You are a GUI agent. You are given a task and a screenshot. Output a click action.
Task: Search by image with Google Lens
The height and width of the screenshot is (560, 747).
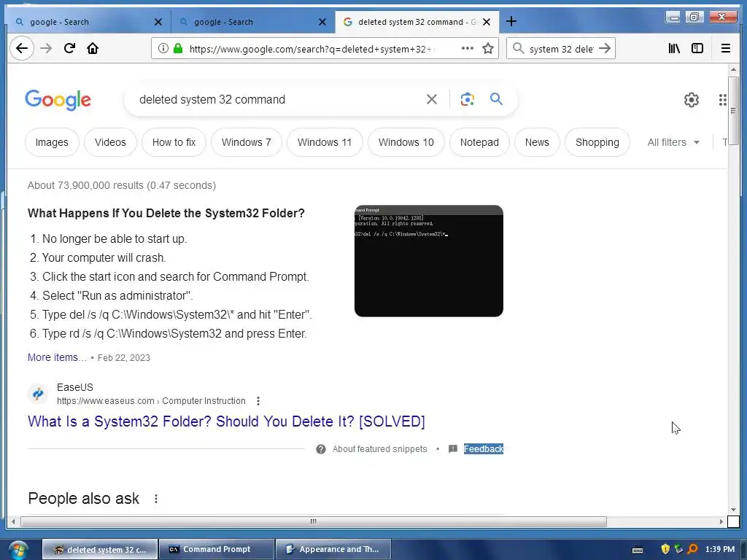click(468, 99)
